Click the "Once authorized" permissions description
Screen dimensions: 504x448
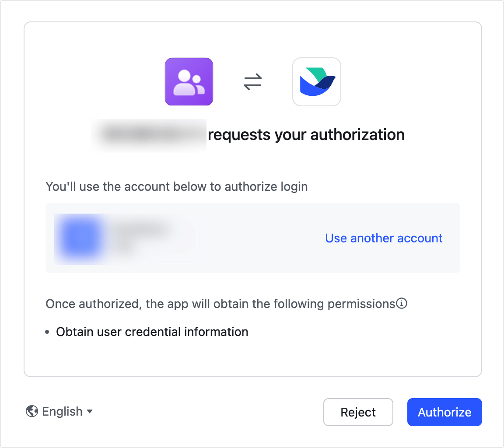(x=220, y=304)
